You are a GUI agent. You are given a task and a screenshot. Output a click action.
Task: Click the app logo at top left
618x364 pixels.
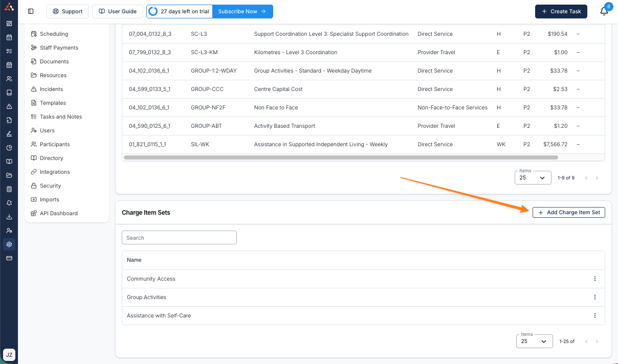(9, 7)
